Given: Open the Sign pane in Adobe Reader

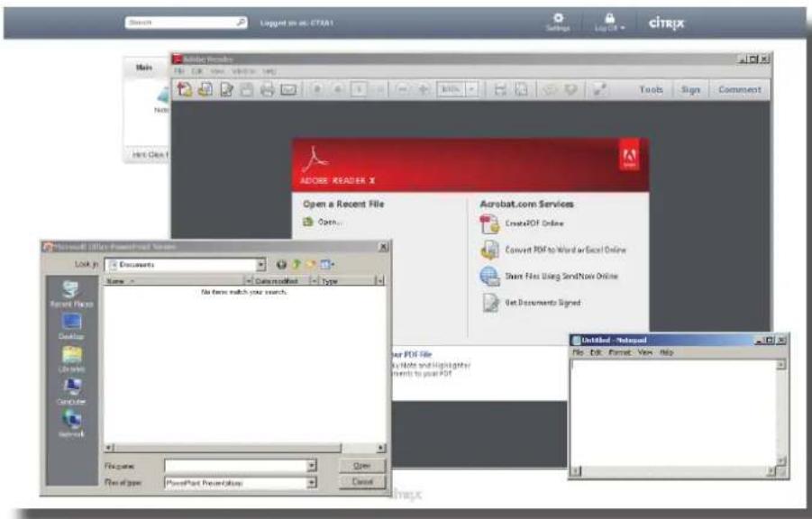Looking at the screenshot, I should click(x=690, y=89).
